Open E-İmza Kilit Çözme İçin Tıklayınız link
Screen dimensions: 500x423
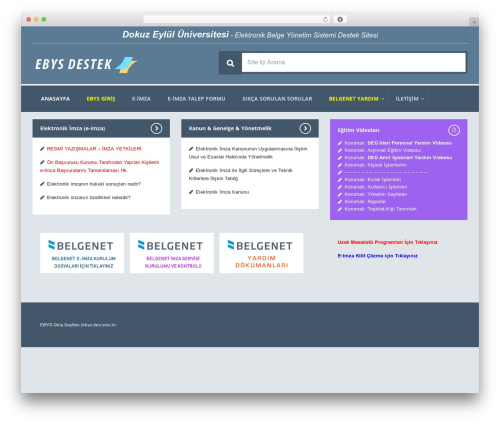click(378, 256)
